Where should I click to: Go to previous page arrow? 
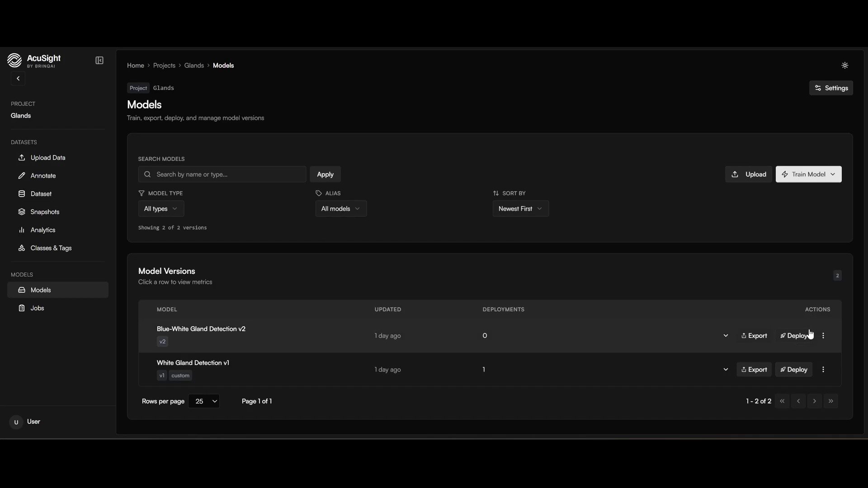[798, 401]
